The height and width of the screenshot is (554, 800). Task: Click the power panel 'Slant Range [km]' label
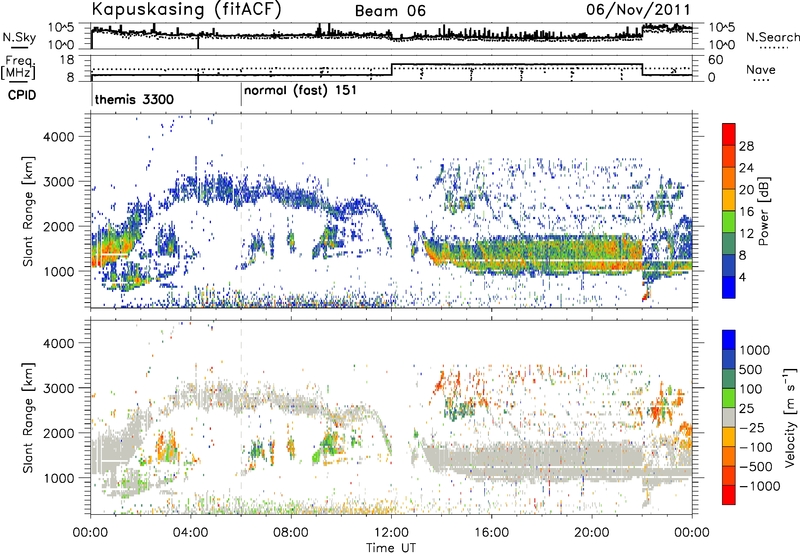29,211
